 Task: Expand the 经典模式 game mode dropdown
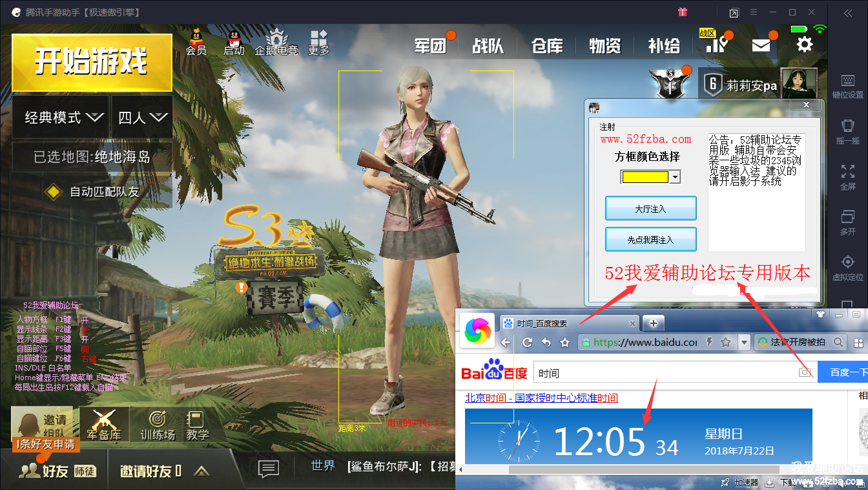click(x=60, y=117)
